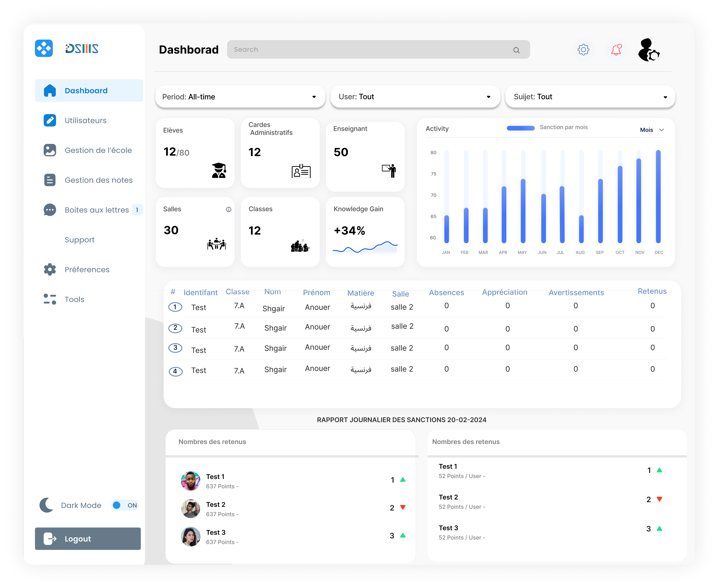
Task: Open Préferences menu item
Action: pyautogui.click(x=87, y=269)
